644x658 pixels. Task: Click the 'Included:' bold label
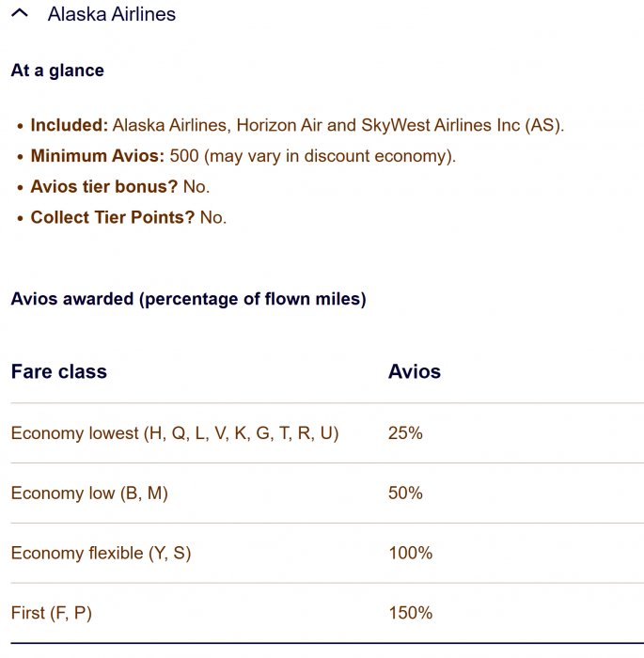[x=70, y=125]
